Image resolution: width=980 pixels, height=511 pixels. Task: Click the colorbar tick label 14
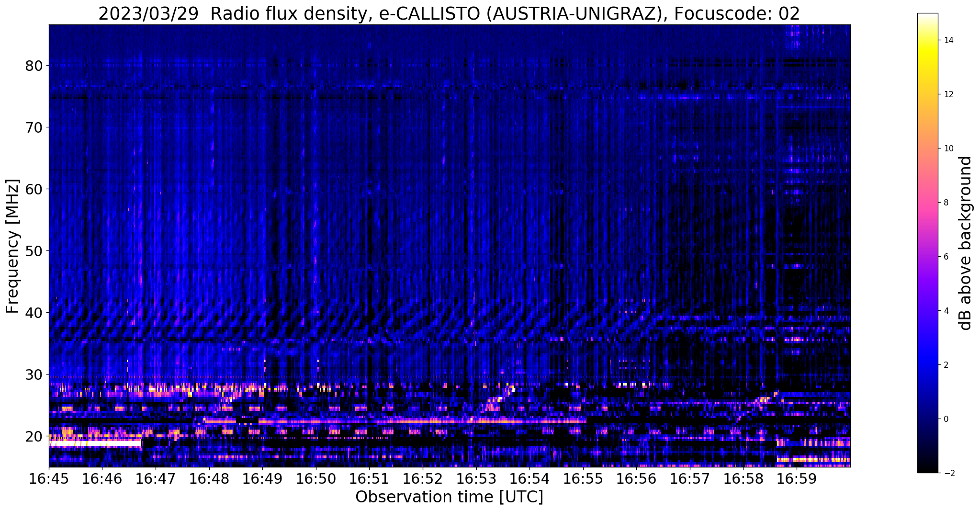(x=948, y=40)
